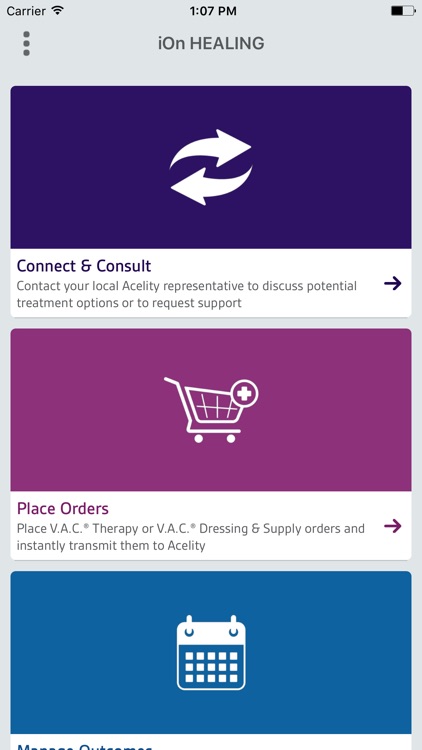
Task: Tap the Wi-Fi status icon
Action: [58, 10]
